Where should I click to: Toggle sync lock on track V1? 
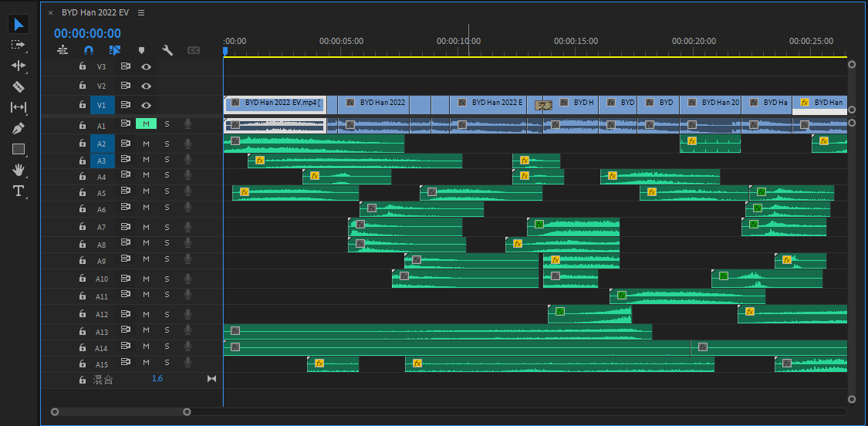tap(125, 105)
